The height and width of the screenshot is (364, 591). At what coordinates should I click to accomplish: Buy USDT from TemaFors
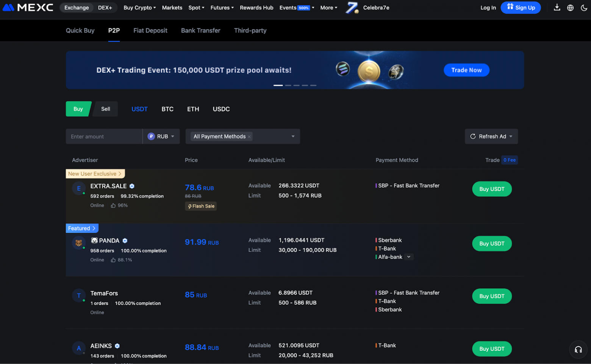[x=492, y=296]
